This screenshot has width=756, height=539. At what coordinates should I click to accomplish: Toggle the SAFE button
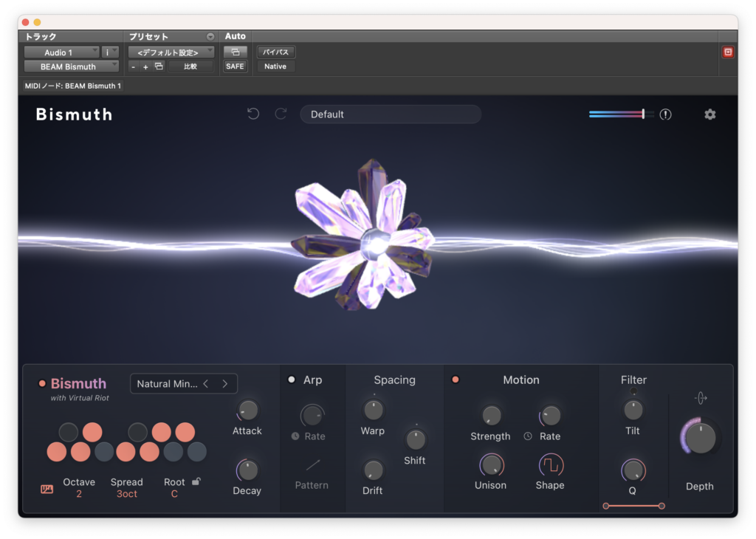tap(236, 66)
